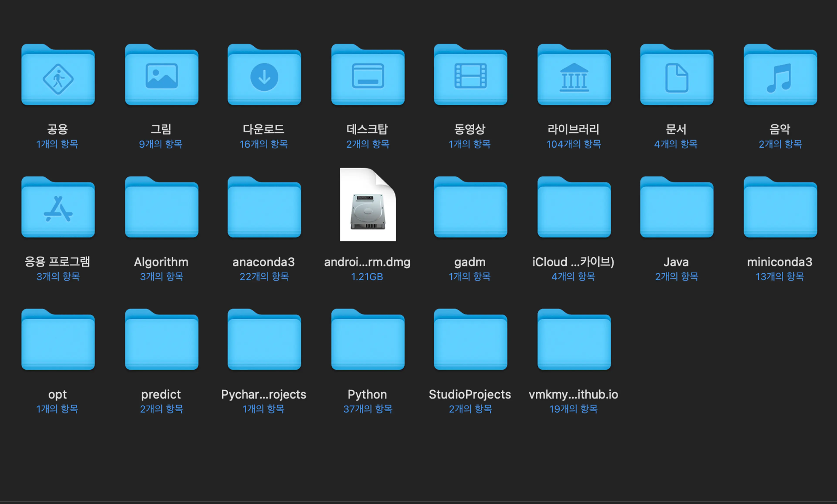
Task: Click the 응용 프로그램 name label
Action: point(57,262)
